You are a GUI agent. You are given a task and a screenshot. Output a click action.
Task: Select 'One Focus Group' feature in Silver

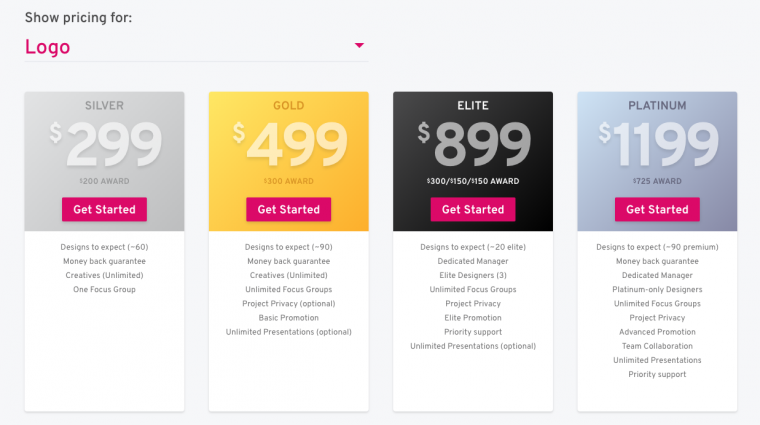click(105, 290)
